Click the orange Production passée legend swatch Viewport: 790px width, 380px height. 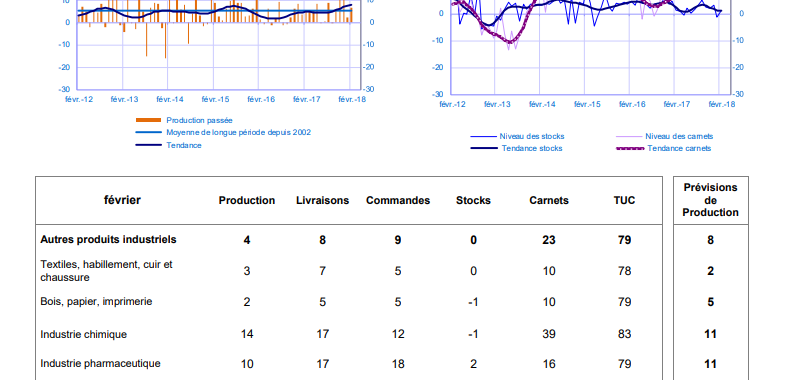148,120
